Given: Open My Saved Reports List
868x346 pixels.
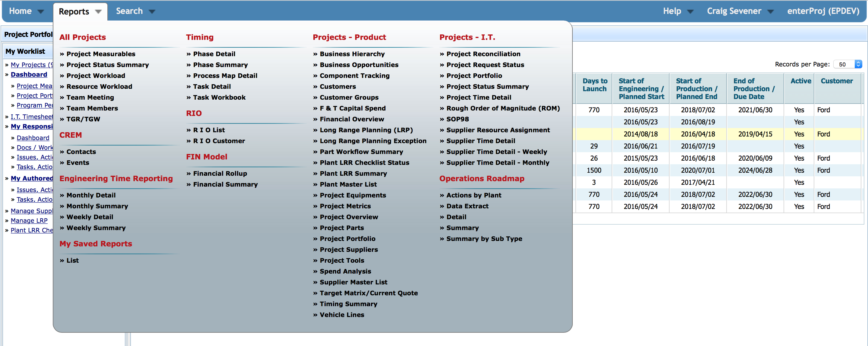Looking at the screenshot, I should 72,260.
